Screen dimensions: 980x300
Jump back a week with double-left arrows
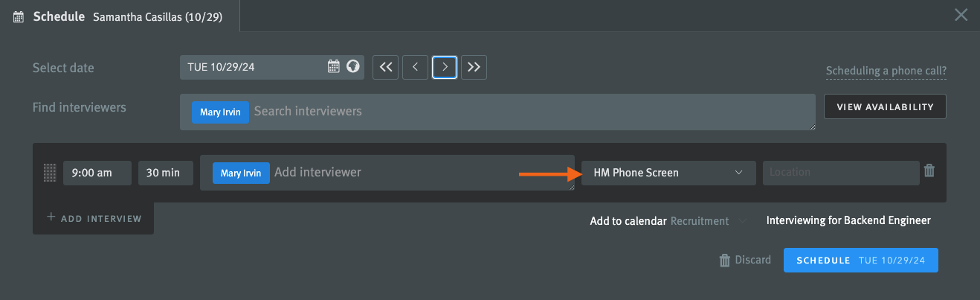tap(385, 67)
